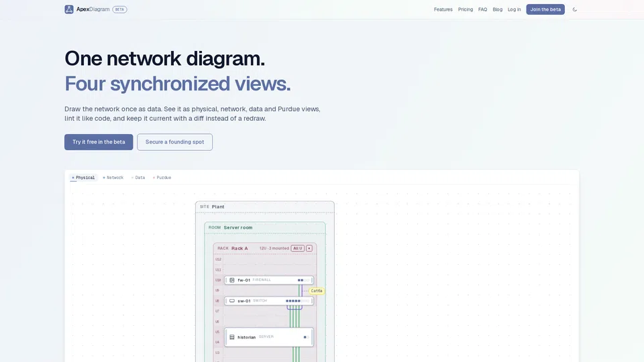Screen dimensions: 644x362
Task: Select the firewall icon on fw-01
Action: pyautogui.click(x=232, y=280)
